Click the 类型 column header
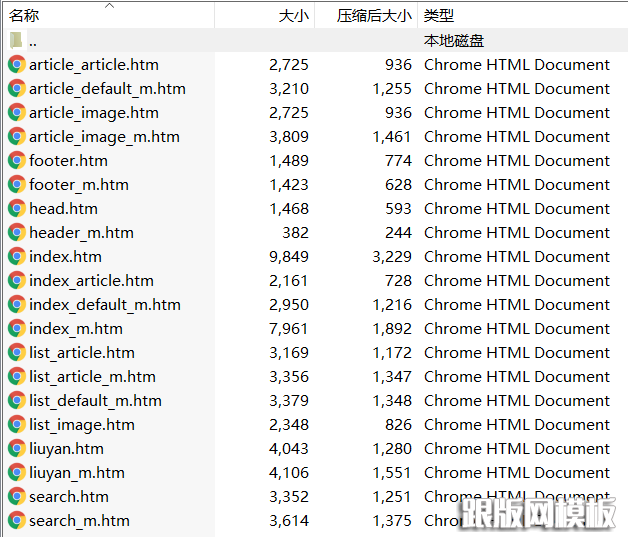This screenshot has height=537, width=628. tap(439, 16)
